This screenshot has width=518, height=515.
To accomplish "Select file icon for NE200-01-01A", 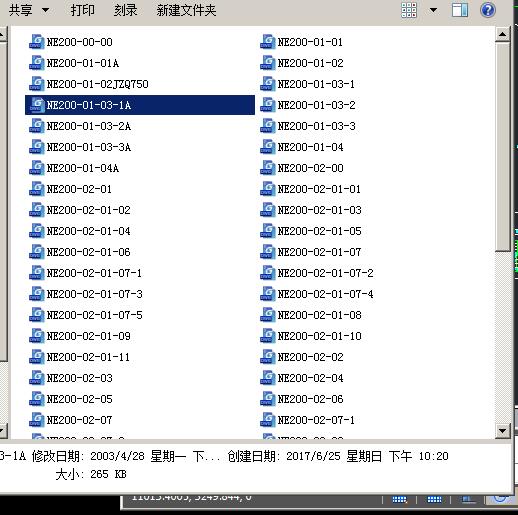I will point(37,63).
